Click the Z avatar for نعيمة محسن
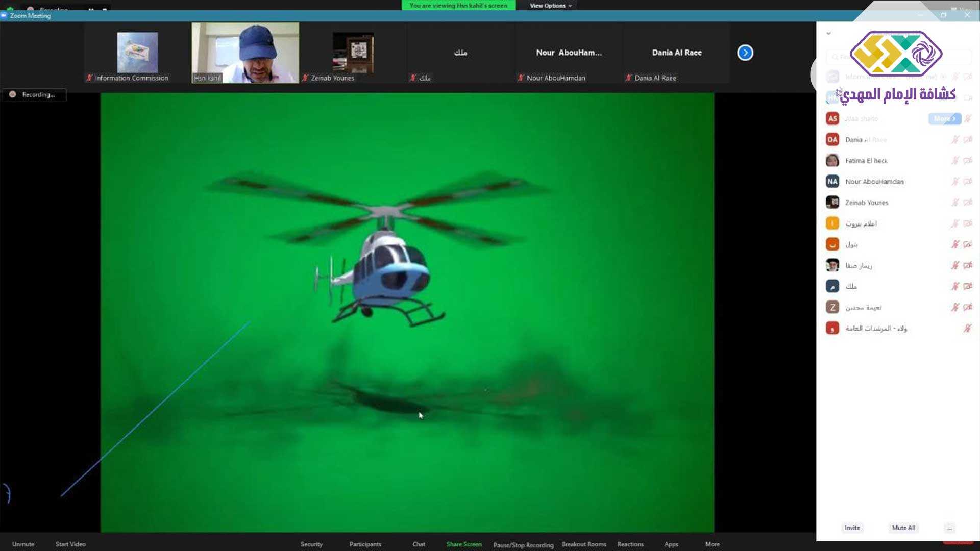Image resolution: width=980 pixels, height=551 pixels. click(x=832, y=307)
